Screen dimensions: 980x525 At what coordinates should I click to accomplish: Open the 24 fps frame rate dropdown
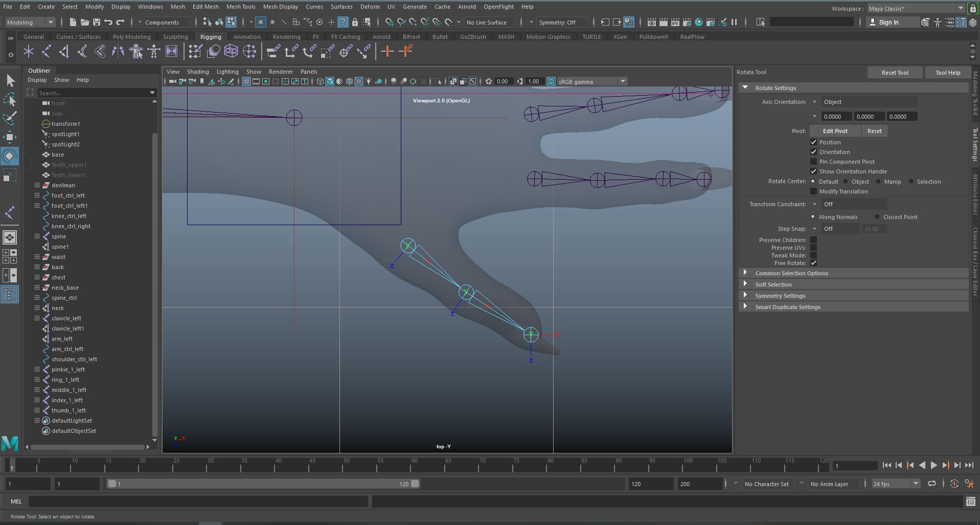(896, 484)
